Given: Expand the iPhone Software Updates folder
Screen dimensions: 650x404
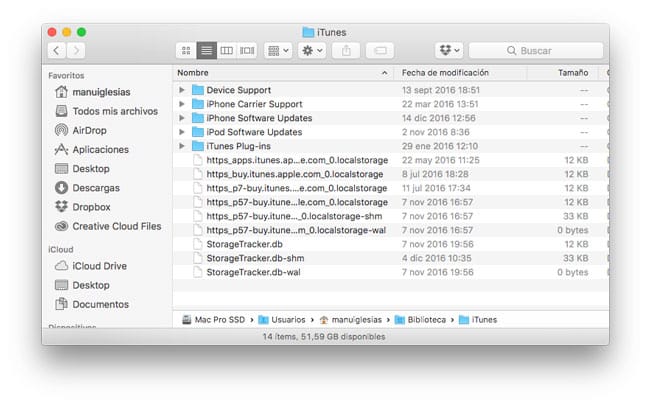Looking at the screenshot, I should point(182,118).
